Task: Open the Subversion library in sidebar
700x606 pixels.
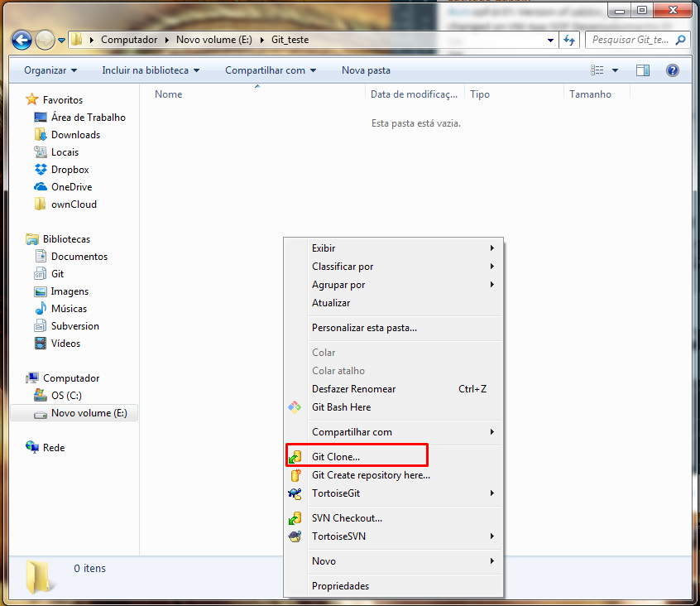Action: pos(74,326)
